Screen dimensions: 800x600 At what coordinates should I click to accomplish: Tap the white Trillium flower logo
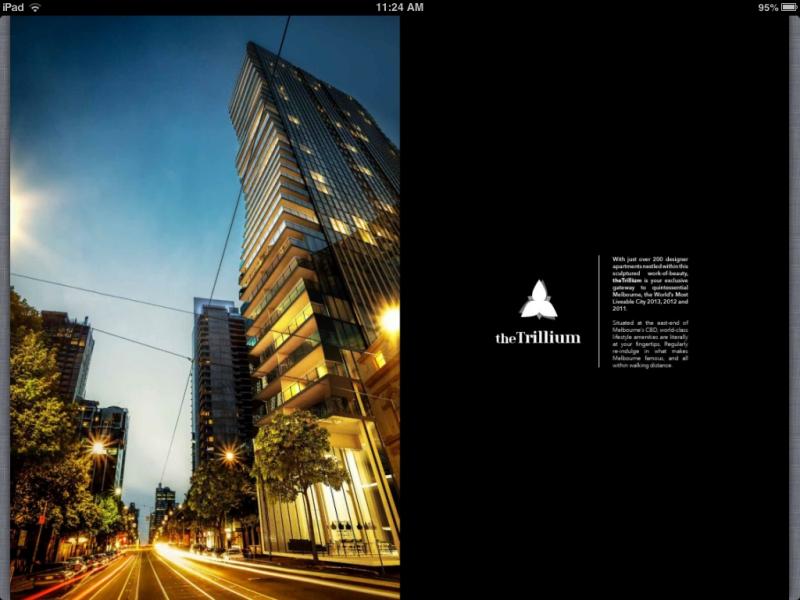point(538,300)
